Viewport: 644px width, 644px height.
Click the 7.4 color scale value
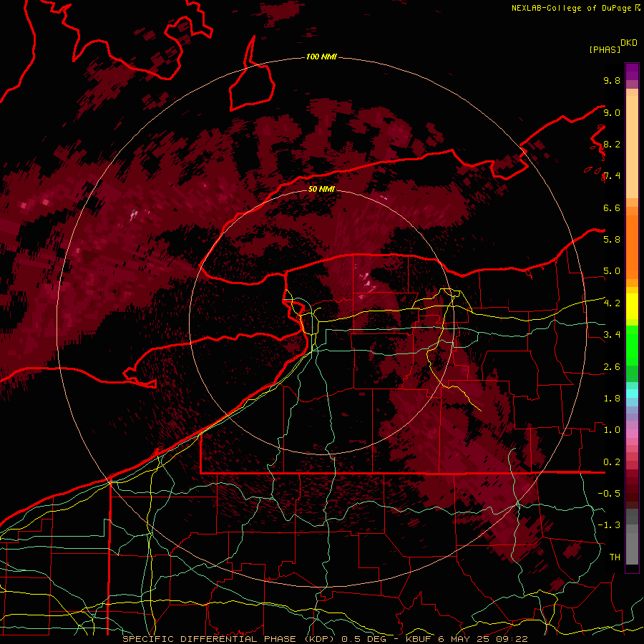click(612, 176)
